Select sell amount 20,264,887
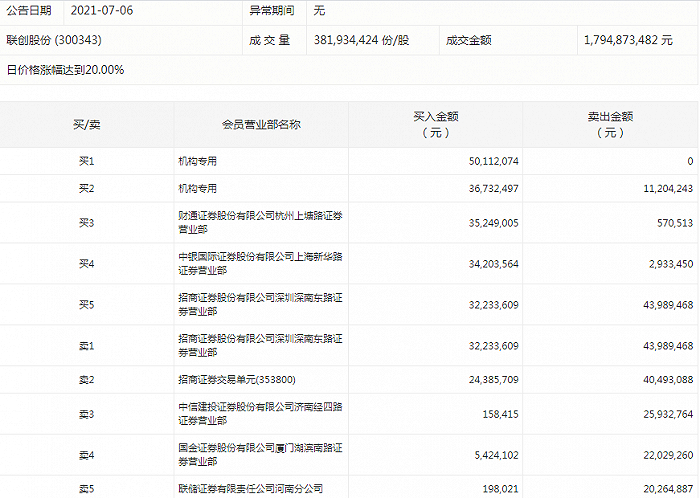The width and height of the screenshot is (700, 498). pos(668,489)
